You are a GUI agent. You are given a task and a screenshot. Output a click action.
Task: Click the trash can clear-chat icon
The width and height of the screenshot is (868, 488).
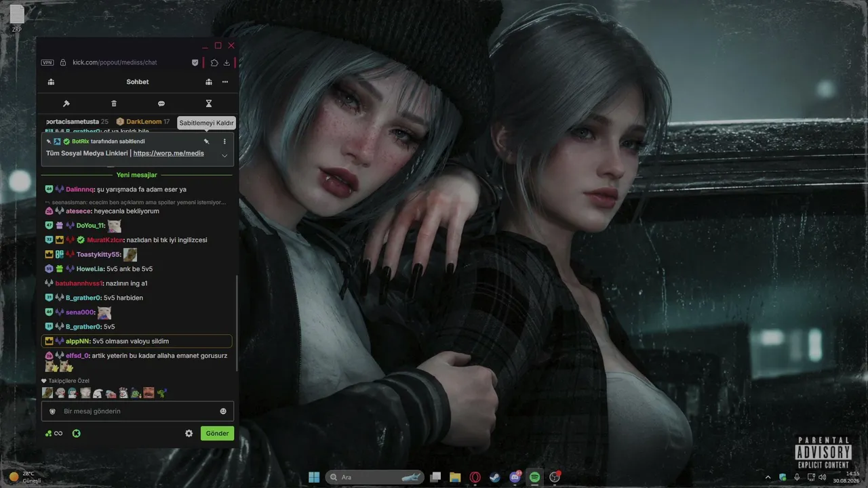click(114, 104)
